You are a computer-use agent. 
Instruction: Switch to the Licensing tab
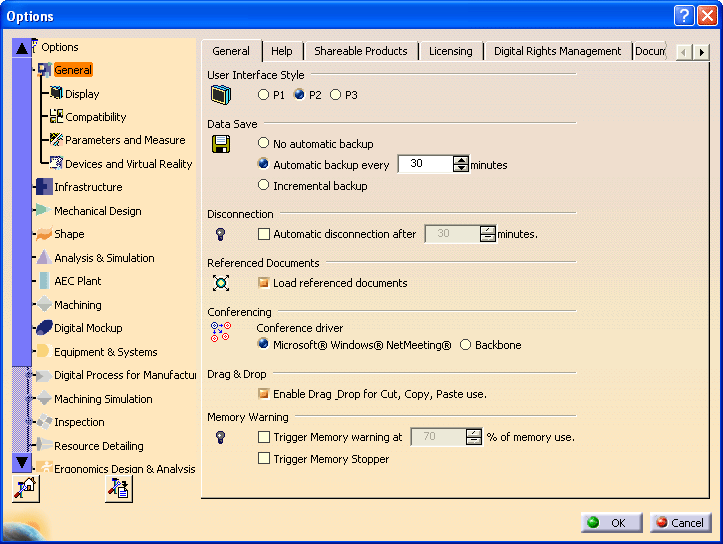pos(450,51)
